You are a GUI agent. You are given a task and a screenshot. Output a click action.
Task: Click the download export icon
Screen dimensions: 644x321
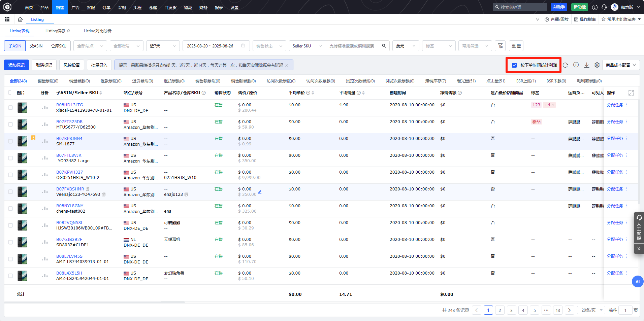586,65
